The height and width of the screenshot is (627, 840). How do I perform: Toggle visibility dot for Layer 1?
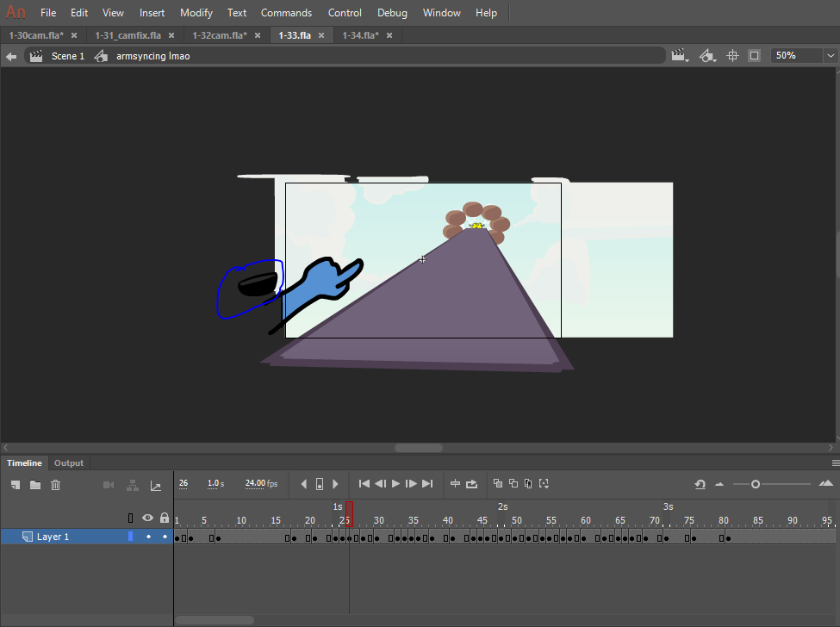coord(148,537)
